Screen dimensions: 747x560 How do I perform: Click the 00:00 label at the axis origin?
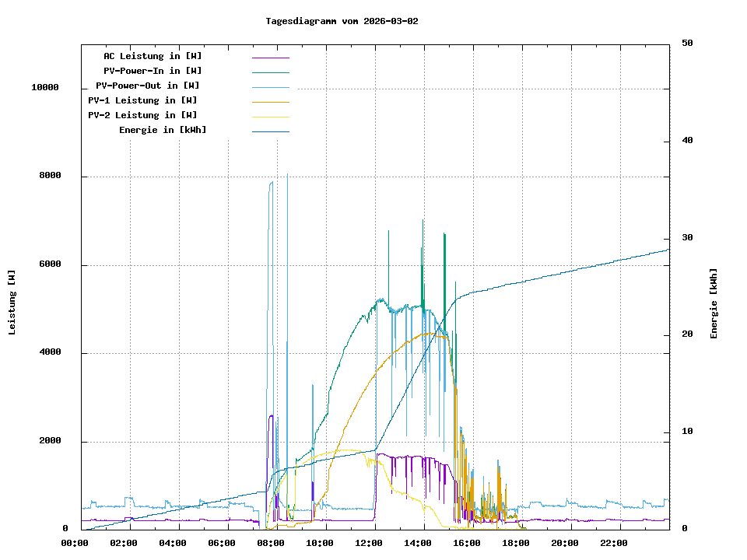pos(75,543)
